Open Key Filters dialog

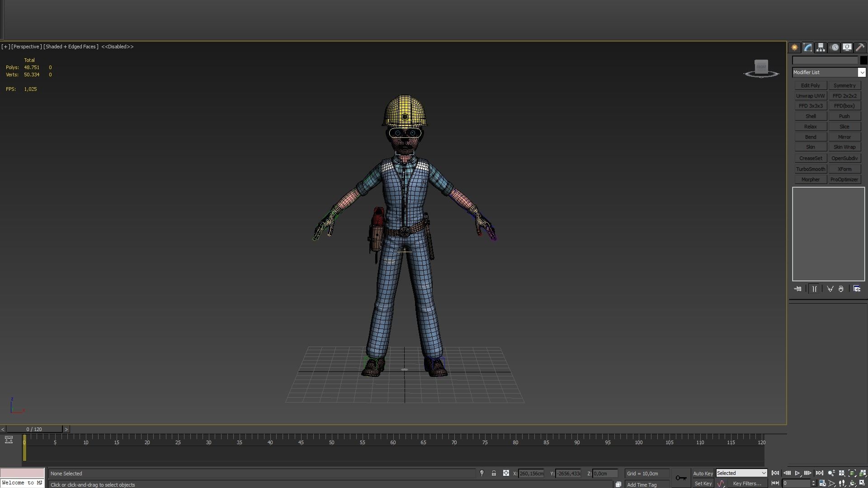[x=747, y=483]
